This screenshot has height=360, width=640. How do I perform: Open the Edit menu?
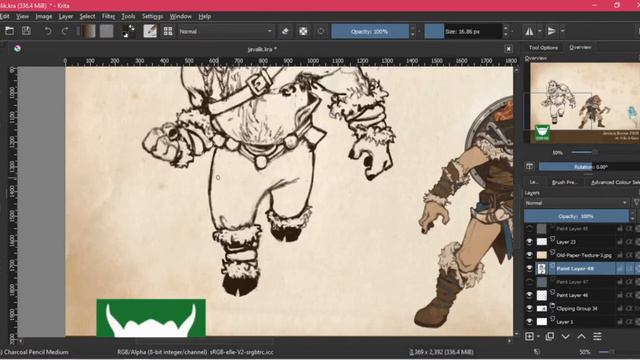[4, 16]
